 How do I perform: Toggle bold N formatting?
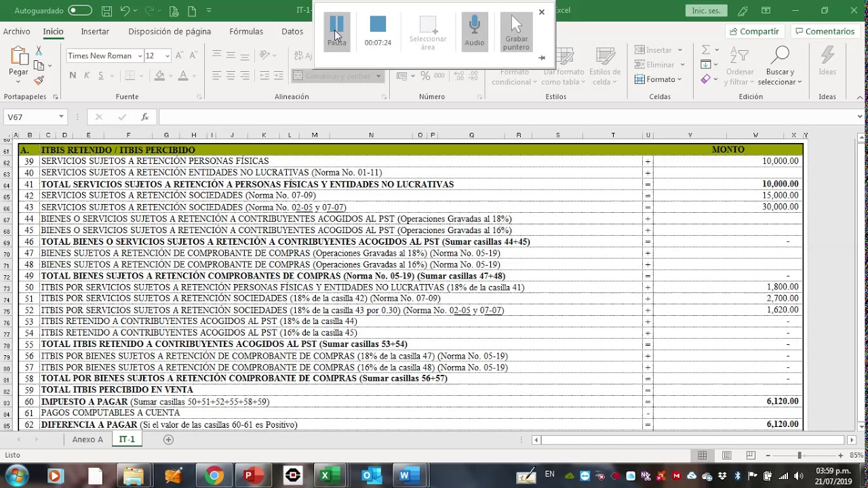pyautogui.click(x=73, y=76)
